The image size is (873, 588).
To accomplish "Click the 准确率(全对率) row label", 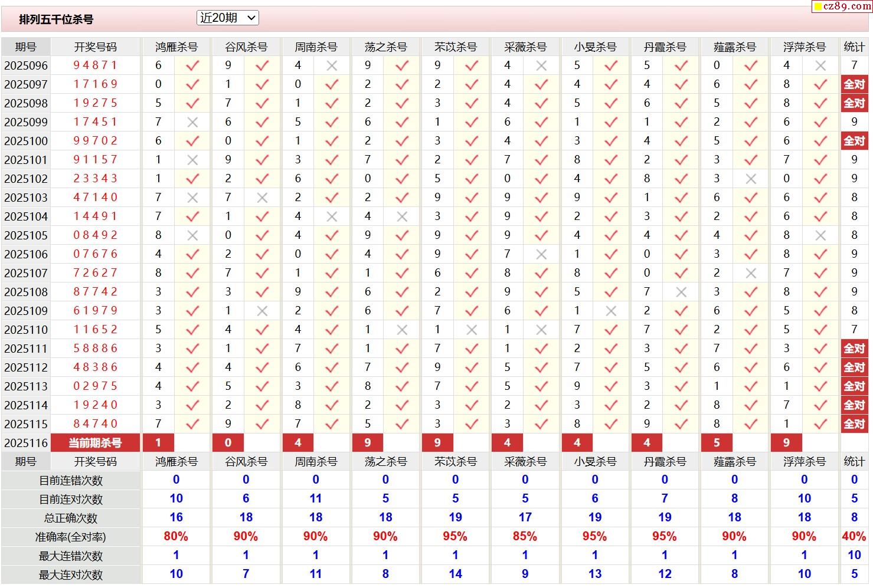I will click(71, 537).
